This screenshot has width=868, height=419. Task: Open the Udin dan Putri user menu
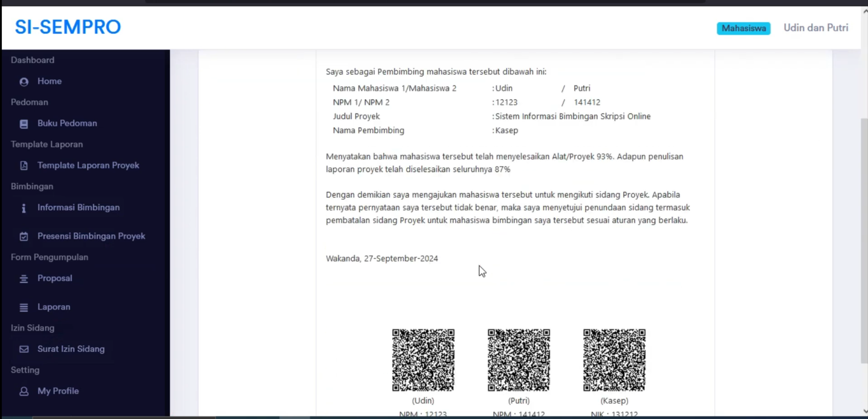[816, 28]
